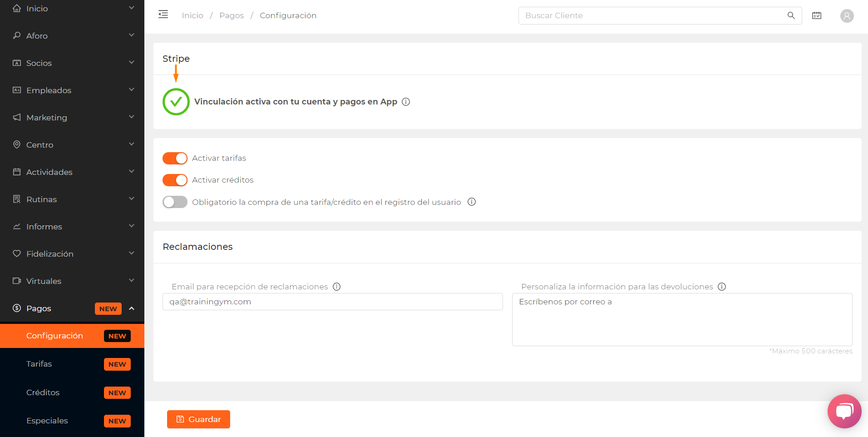Viewport: 868px width, 437px height.
Task: Click the Empleados ID card icon
Action: pyautogui.click(x=17, y=90)
